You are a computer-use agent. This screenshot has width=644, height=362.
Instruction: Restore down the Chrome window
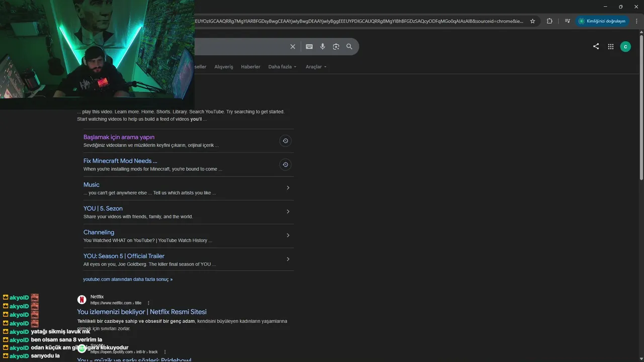pyautogui.click(x=621, y=7)
